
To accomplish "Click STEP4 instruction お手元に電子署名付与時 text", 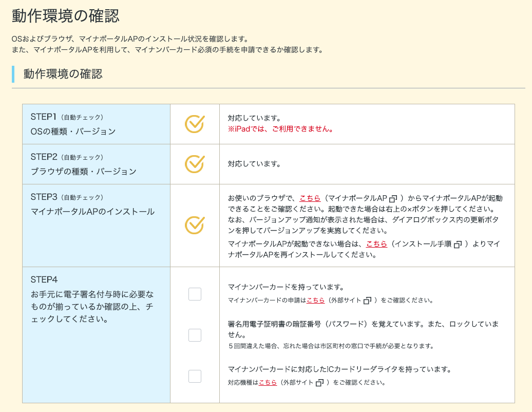I will tap(92, 307).
